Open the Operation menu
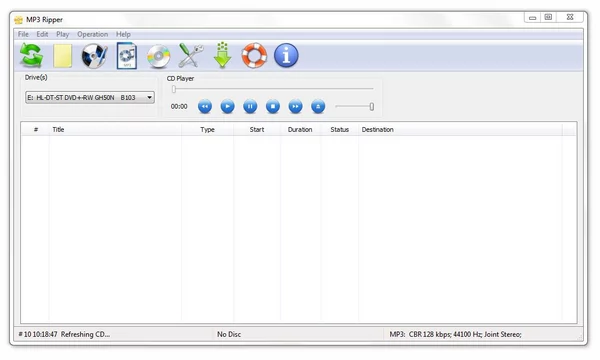The width and height of the screenshot is (600, 360). (92, 34)
